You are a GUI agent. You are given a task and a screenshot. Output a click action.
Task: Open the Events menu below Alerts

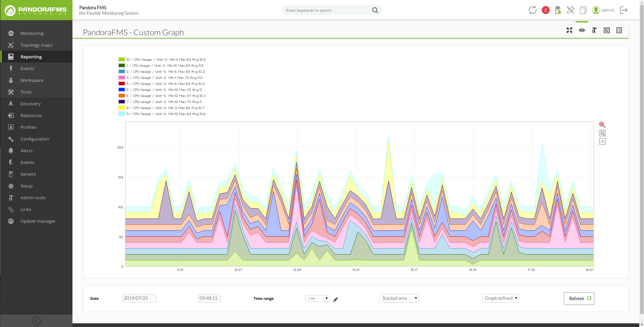coord(36,162)
